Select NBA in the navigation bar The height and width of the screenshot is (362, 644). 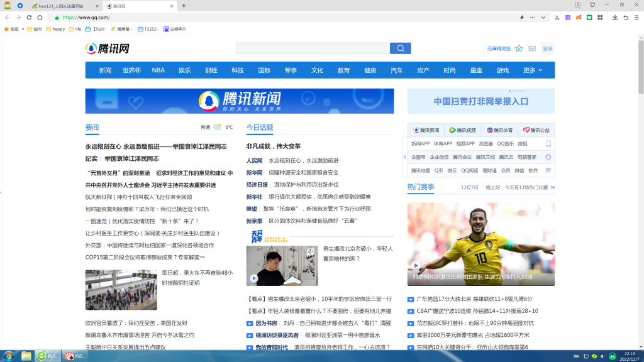(x=158, y=70)
